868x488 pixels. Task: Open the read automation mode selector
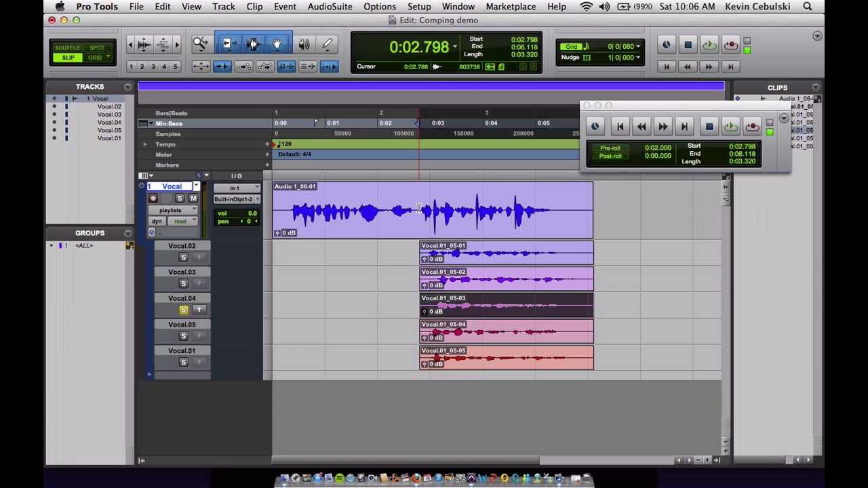coord(183,222)
